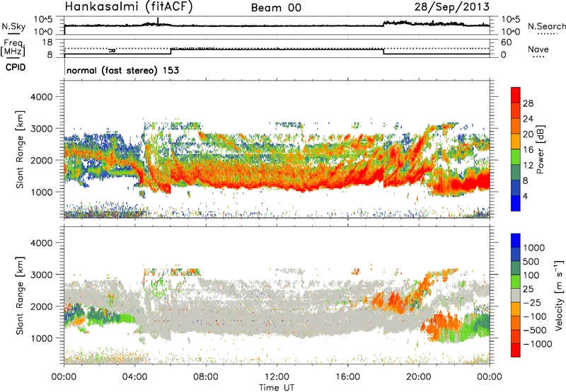This screenshot has width=566, height=392.
Task: Click the normal (fast stereo) 153 text
Action: [x=122, y=70]
